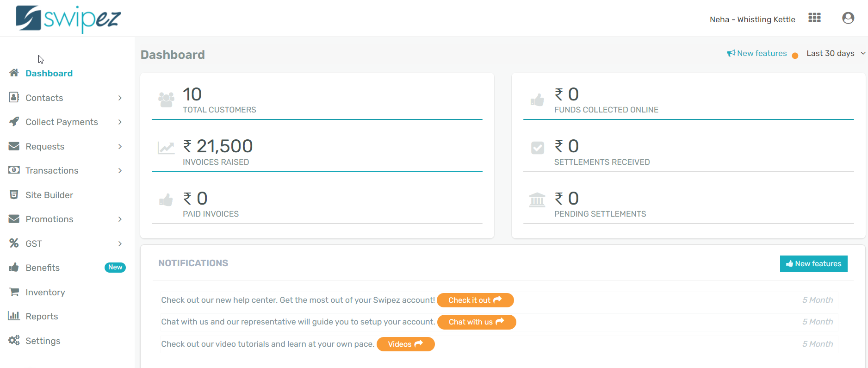
Task: Click the help center notification text
Action: (298, 300)
